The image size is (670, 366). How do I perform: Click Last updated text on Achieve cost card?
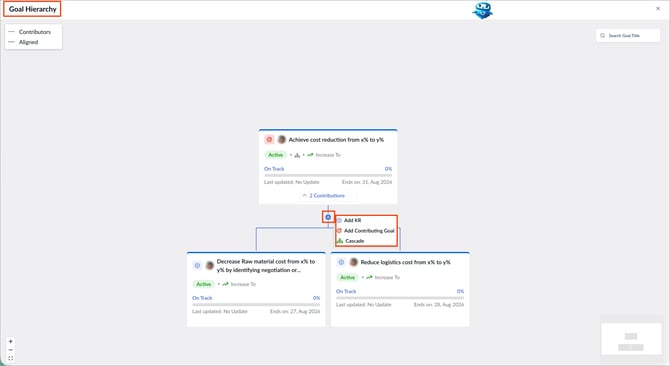pyautogui.click(x=291, y=182)
